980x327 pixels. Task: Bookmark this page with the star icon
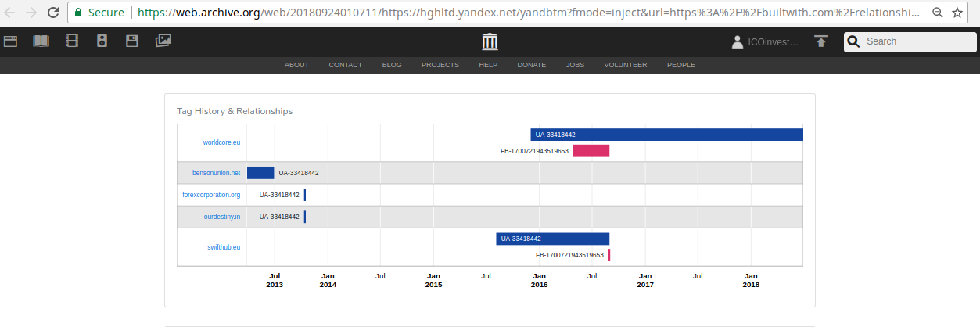957,13
